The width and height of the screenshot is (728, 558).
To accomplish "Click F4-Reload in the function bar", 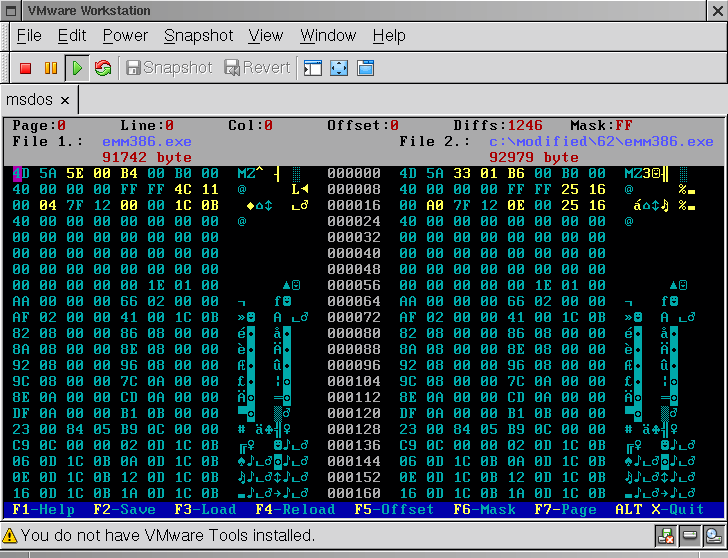I will point(295,509).
